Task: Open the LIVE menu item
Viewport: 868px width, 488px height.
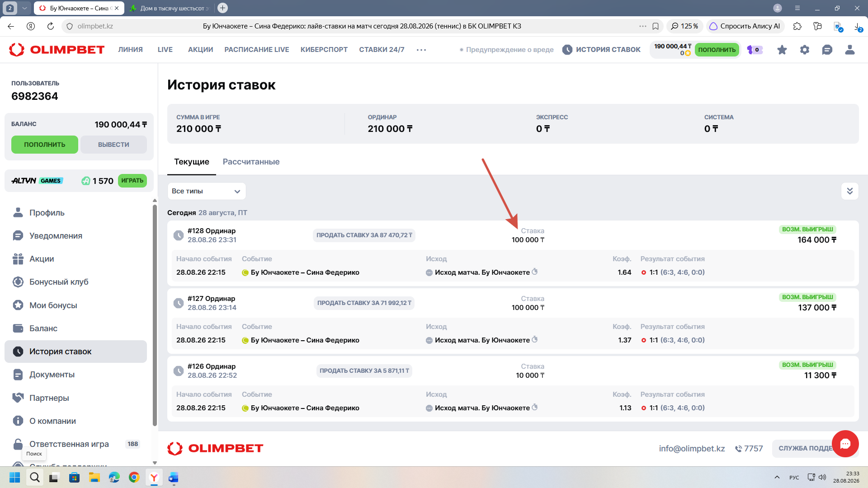Action: pos(165,50)
